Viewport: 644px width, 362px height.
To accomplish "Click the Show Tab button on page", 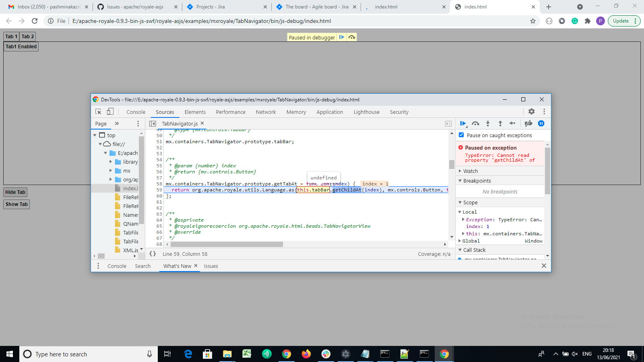I will point(17,204).
